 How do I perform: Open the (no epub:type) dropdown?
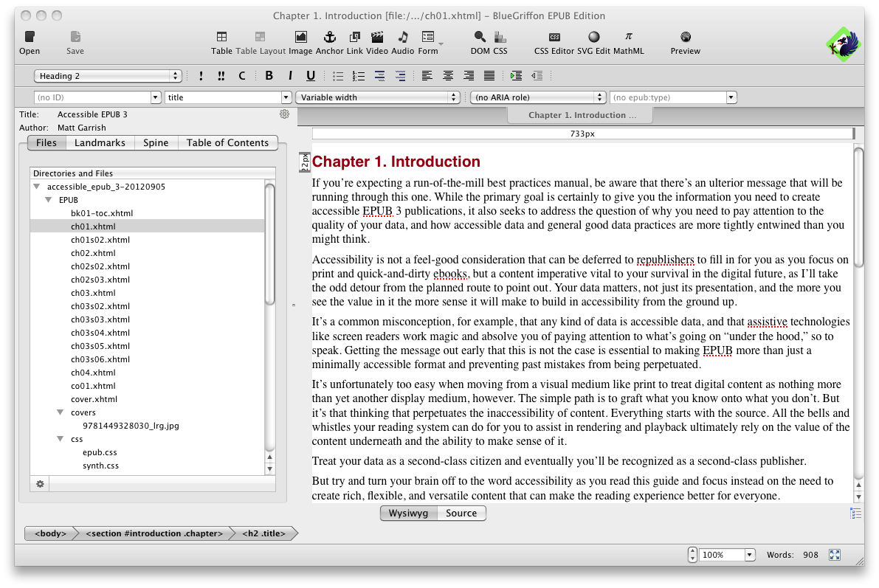731,97
